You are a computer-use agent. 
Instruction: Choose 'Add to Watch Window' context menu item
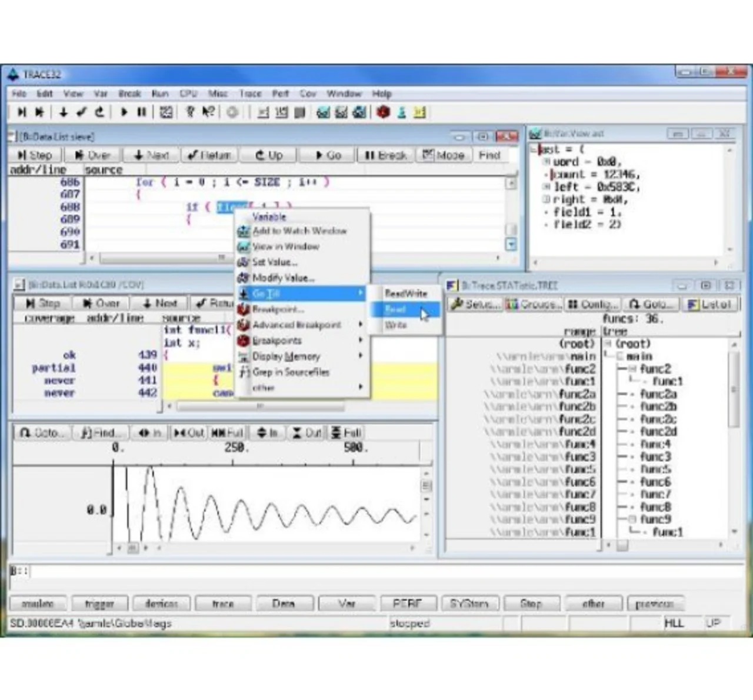click(x=299, y=231)
